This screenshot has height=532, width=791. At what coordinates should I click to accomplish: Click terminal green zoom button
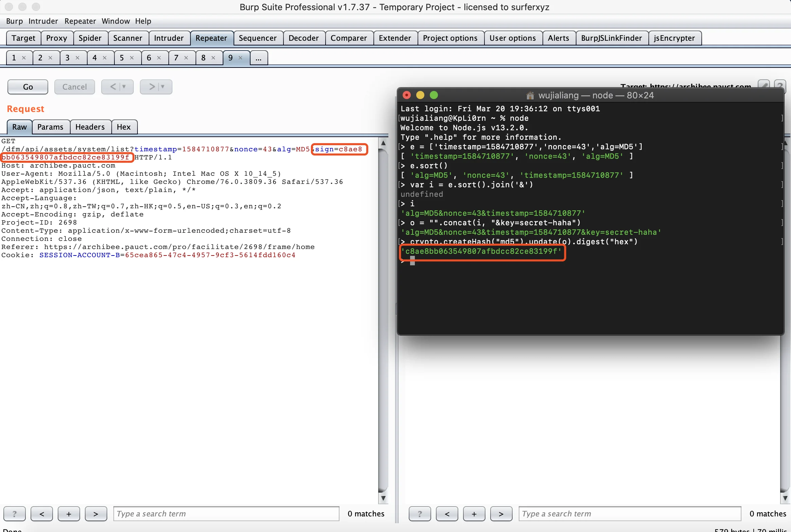(x=434, y=95)
